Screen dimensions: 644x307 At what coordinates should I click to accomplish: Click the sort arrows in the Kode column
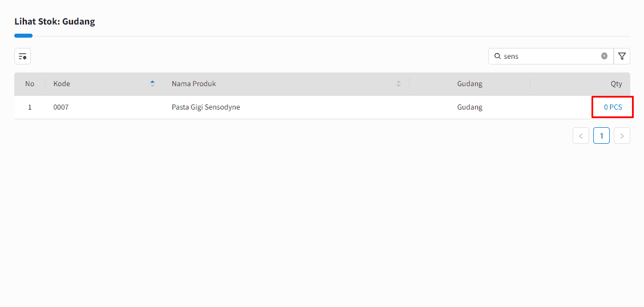pyautogui.click(x=152, y=84)
